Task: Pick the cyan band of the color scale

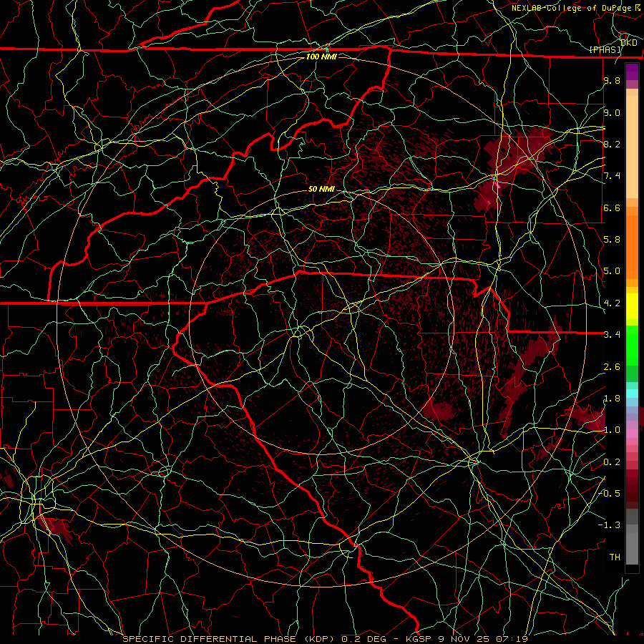Action: (x=632, y=394)
